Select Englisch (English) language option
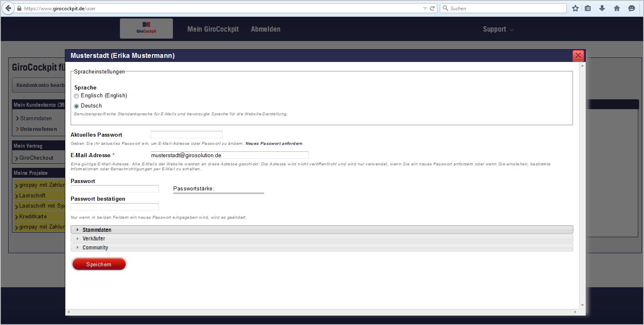644x325 pixels. pyautogui.click(x=76, y=96)
